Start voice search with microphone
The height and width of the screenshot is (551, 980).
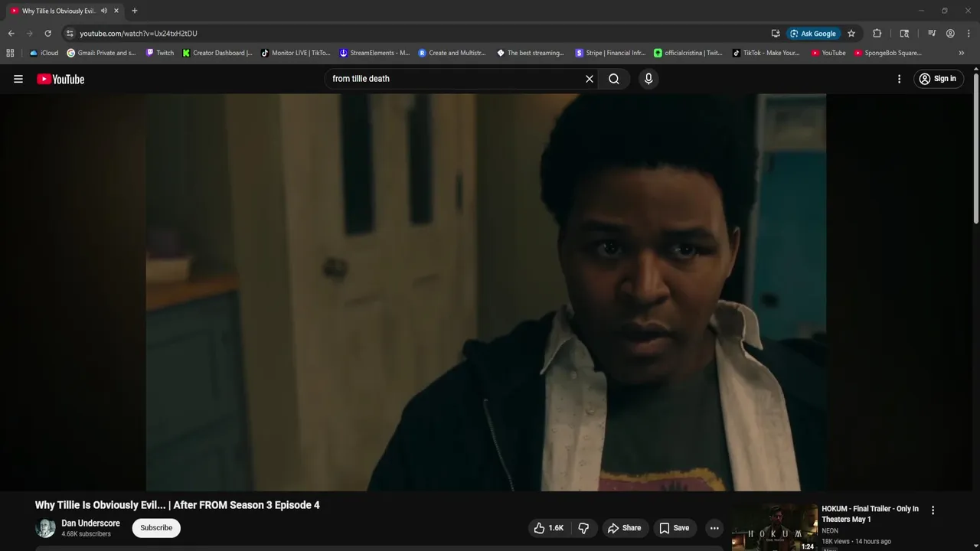[x=648, y=79]
